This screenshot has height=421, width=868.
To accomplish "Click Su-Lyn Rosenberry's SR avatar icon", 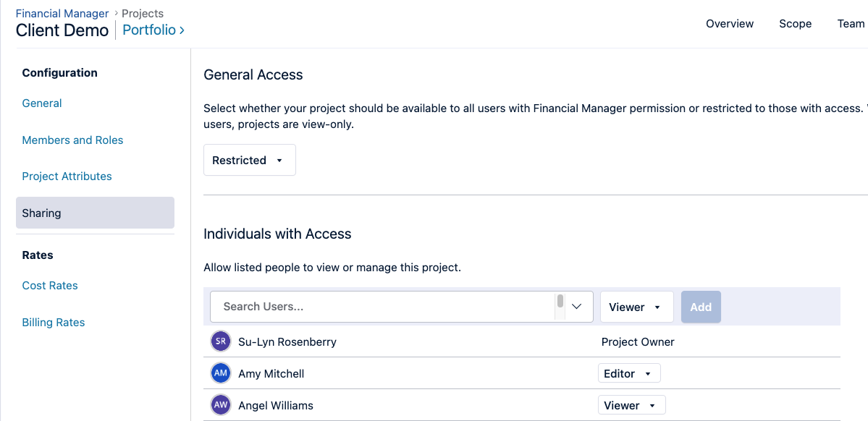I will click(x=221, y=341).
